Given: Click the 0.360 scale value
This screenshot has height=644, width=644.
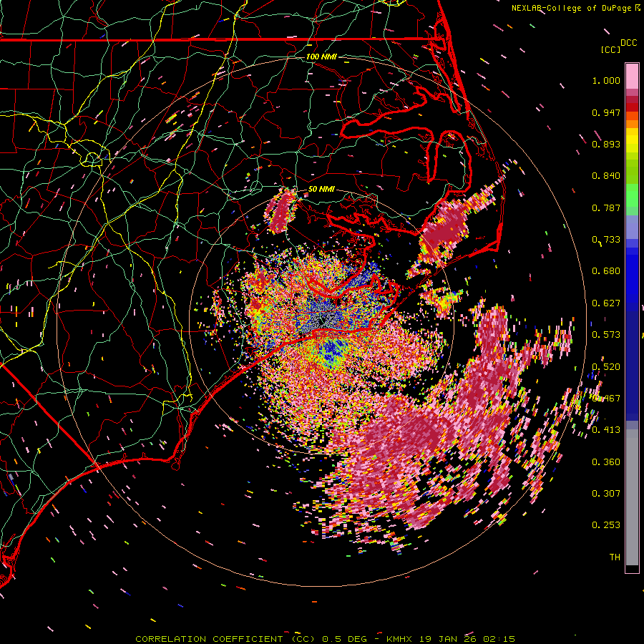Looking at the screenshot, I should [x=606, y=462].
